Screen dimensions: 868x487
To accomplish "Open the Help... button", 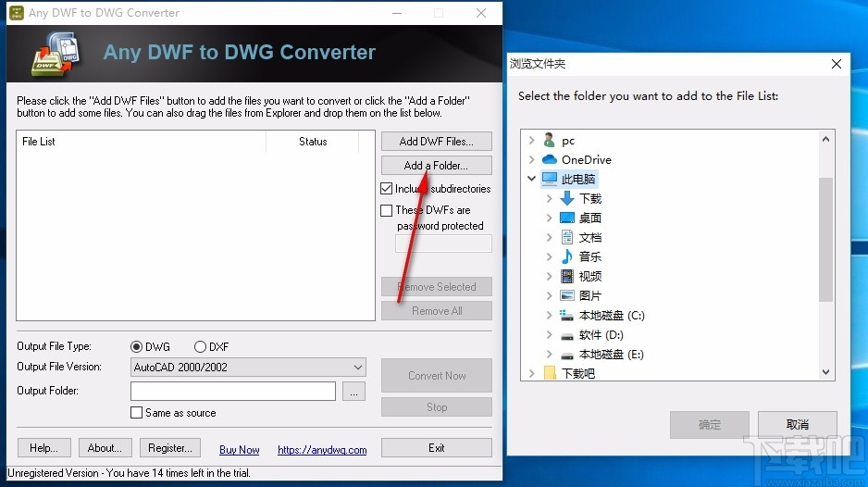I will tap(43, 448).
